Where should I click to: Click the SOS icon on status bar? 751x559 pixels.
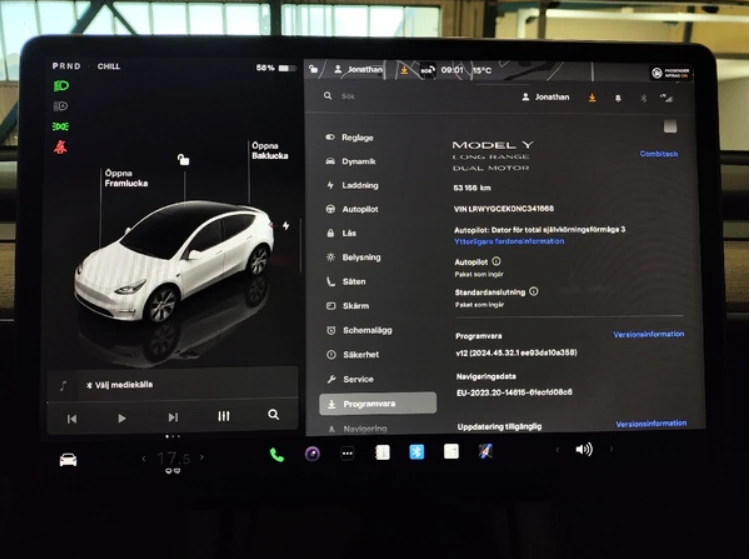tap(427, 70)
